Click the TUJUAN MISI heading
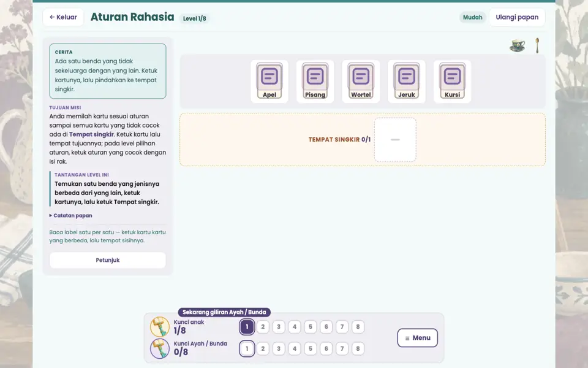Viewport: 588px width, 368px height. pos(65,107)
